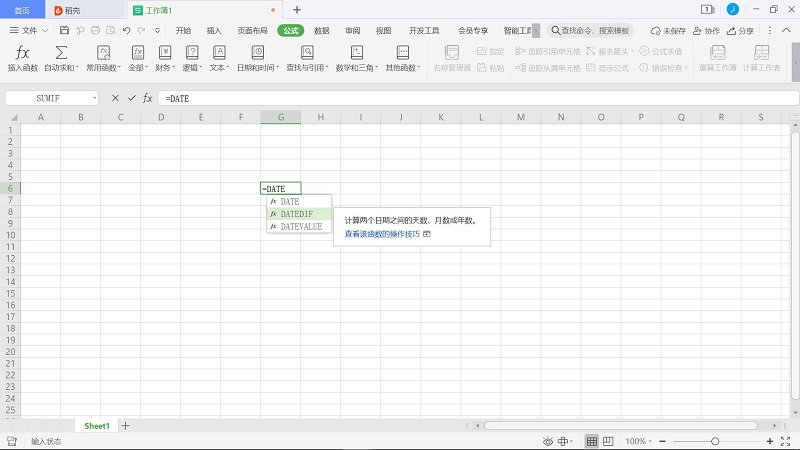The width and height of the screenshot is (800, 450).
Task: Open the 数学和三角 functions icon
Action: coord(356,52)
